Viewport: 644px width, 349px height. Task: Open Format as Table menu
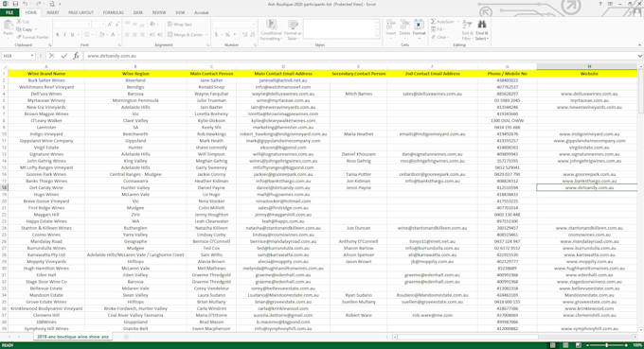point(293,29)
